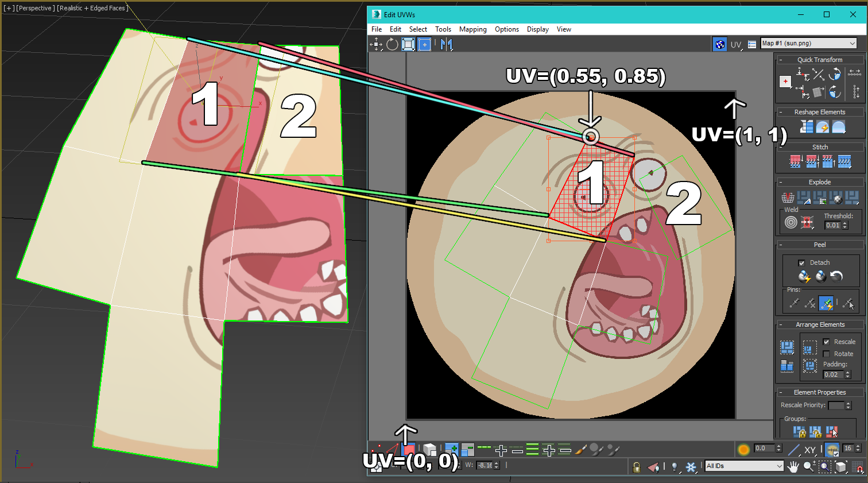Click the Break icon in Explode
This screenshot has width=868, height=483.
788,198
